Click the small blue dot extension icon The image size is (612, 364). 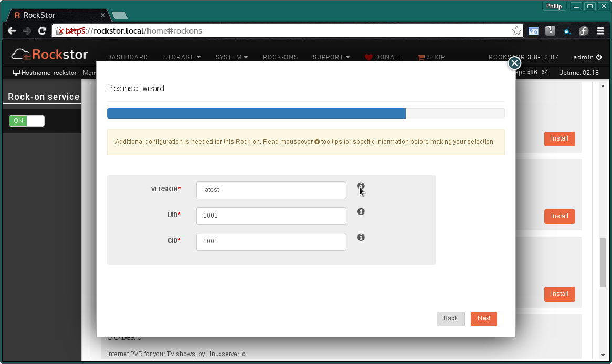click(567, 31)
